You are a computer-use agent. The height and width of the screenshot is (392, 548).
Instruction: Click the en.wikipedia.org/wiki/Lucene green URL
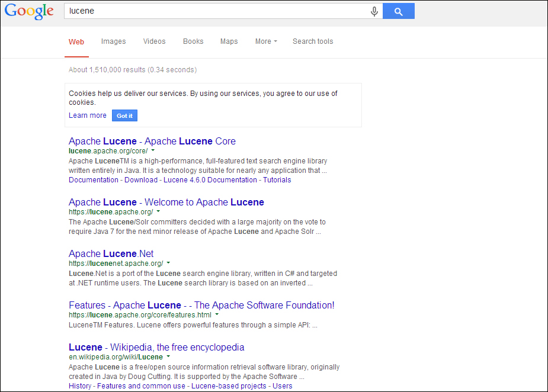[x=116, y=357]
